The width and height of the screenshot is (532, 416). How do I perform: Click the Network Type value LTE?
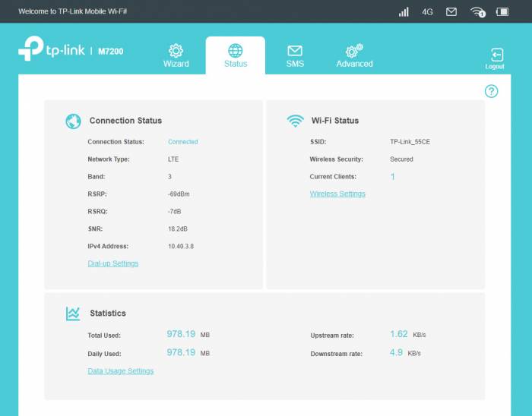pos(173,159)
